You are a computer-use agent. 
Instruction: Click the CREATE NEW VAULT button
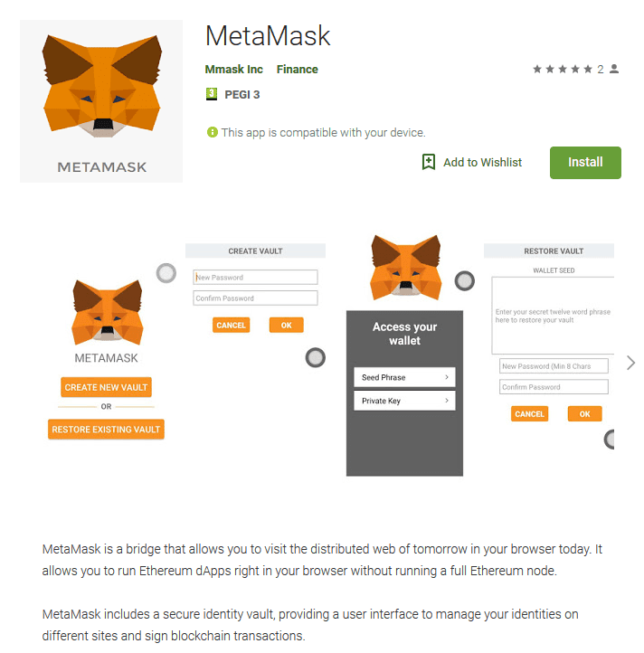click(x=106, y=387)
